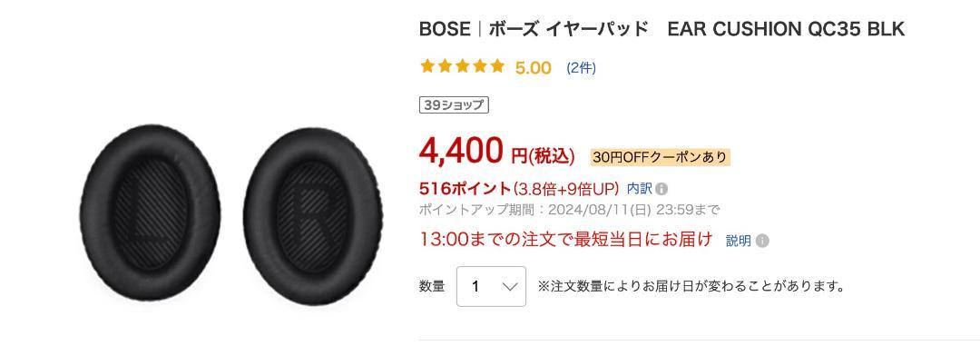
Task: Open the 内訳 points breakdown link
Action: [x=640, y=188]
